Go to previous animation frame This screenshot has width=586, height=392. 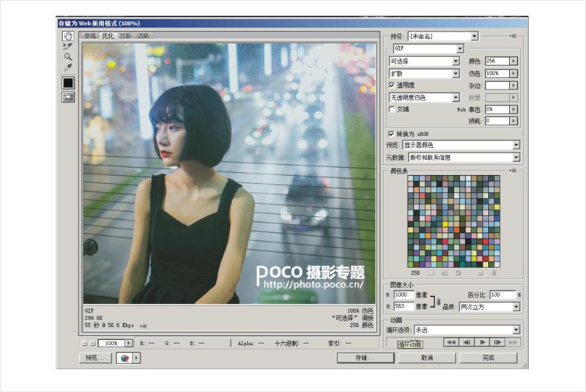click(x=467, y=342)
